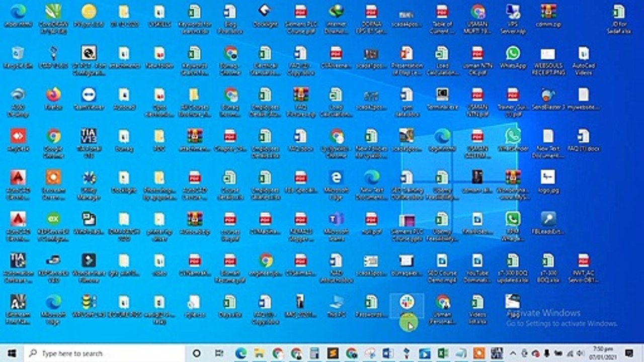Select the mywebsite text file icon

point(584,98)
